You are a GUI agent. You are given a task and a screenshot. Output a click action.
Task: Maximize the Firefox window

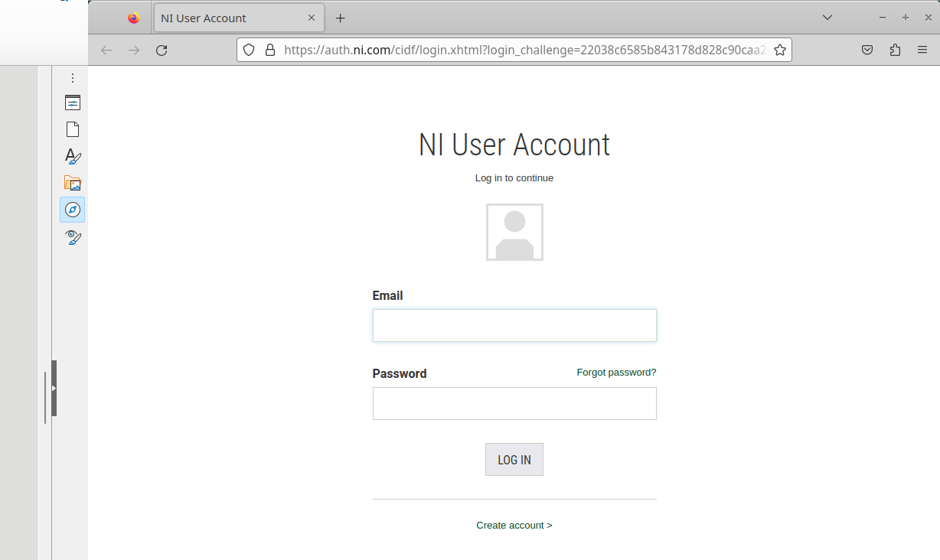(x=906, y=18)
